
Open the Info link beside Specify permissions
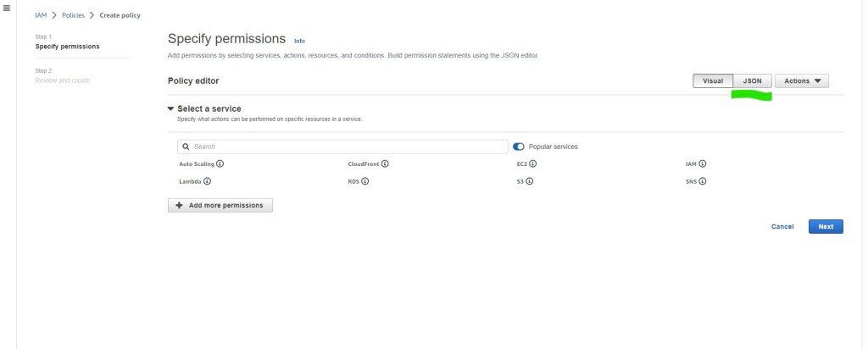[299, 41]
